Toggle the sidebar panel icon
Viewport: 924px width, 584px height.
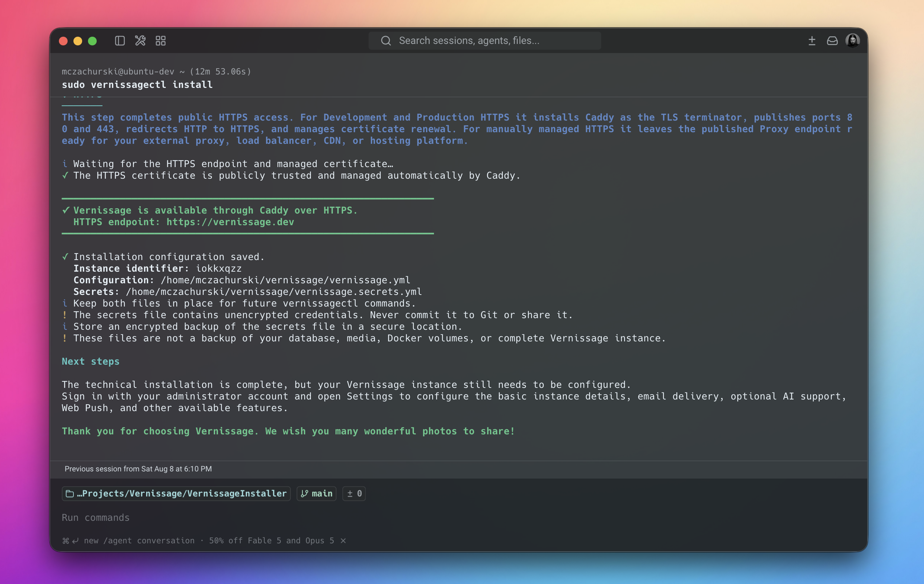point(120,41)
